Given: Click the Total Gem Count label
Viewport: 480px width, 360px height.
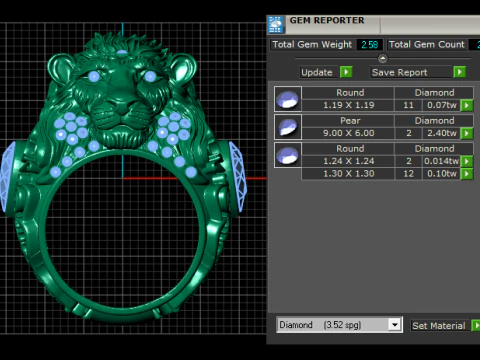Looking at the screenshot, I should pos(427,45).
